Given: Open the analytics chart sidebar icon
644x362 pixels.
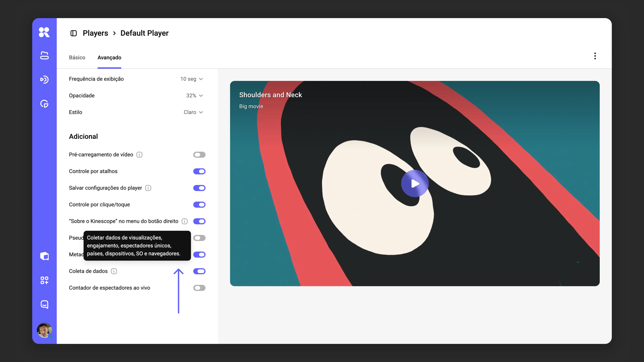Looking at the screenshot, I should 44,104.
